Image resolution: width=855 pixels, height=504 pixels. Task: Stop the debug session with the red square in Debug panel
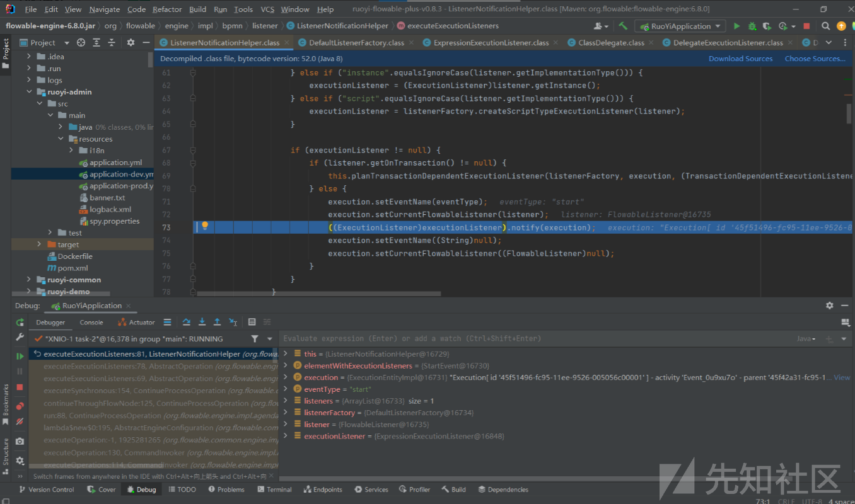(20, 387)
